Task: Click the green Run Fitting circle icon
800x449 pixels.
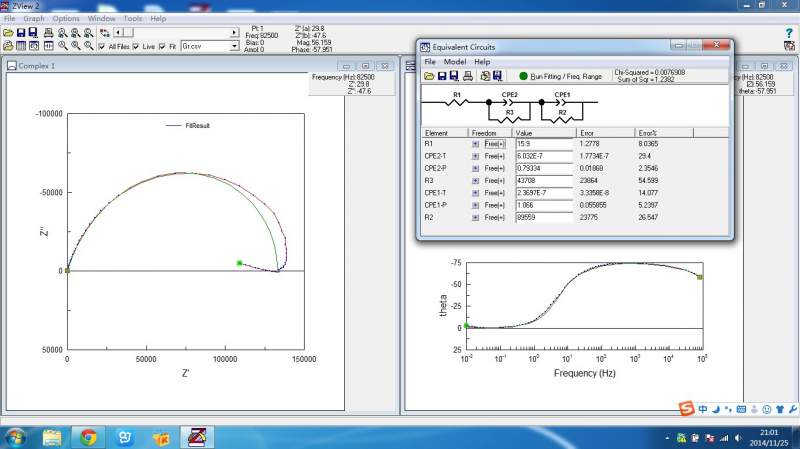Action: tap(522, 76)
